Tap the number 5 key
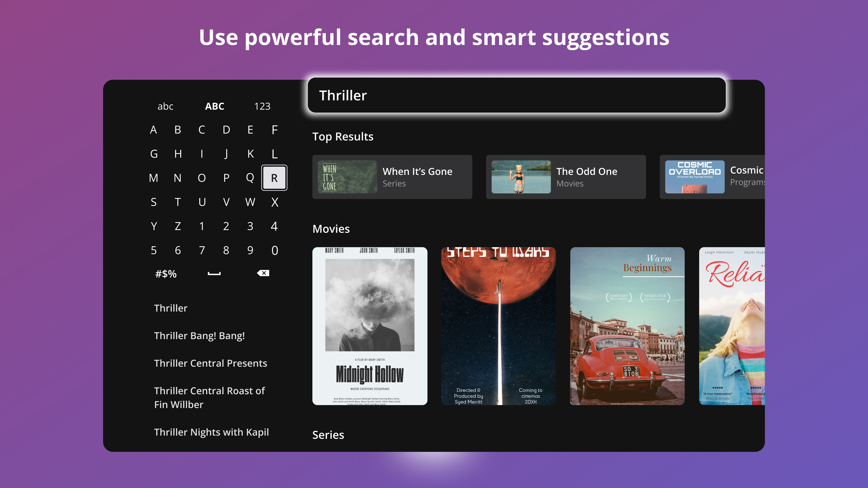 click(x=153, y=250)
